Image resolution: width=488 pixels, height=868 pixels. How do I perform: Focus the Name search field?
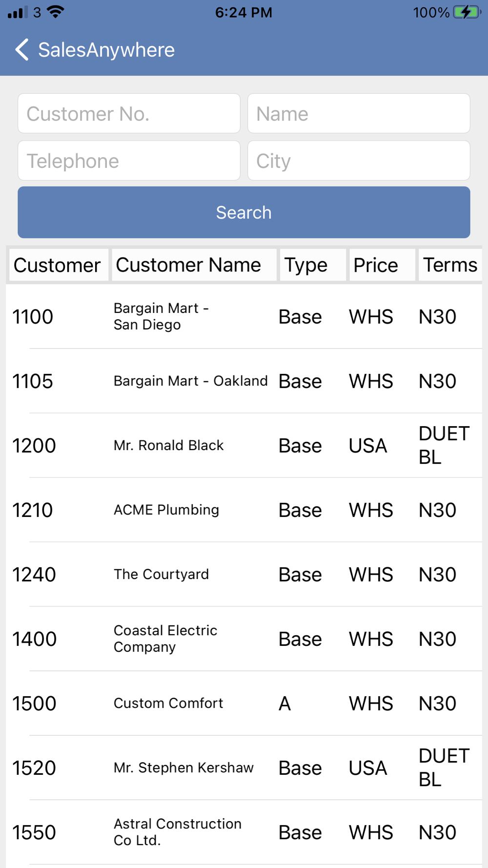359,113
